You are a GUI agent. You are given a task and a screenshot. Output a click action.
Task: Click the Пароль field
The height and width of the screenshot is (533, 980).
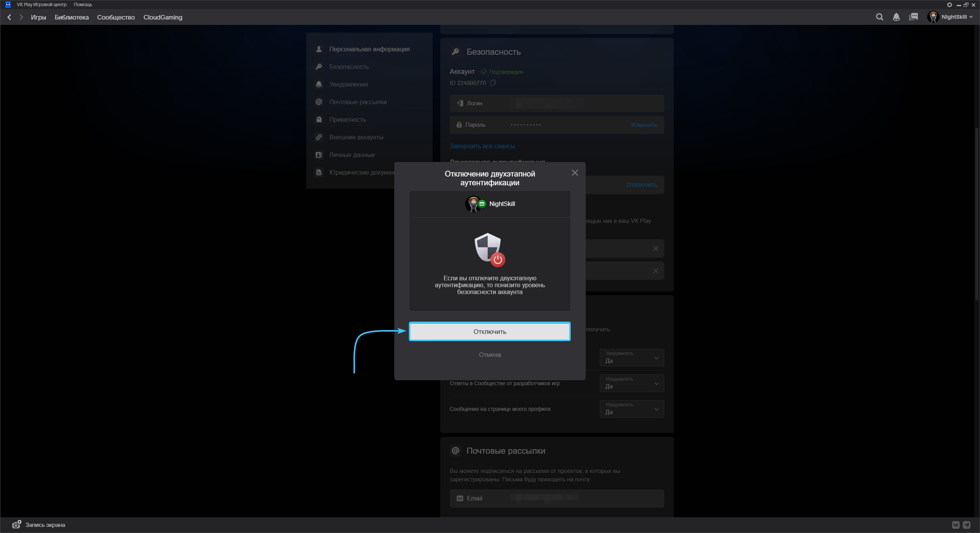click(557, 125)
